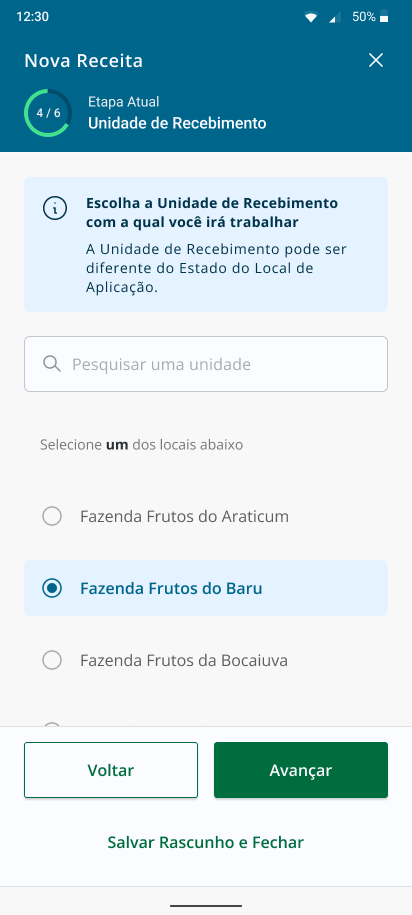Tap the Fazenda Frutos do Araticum label text

point(184,516)
